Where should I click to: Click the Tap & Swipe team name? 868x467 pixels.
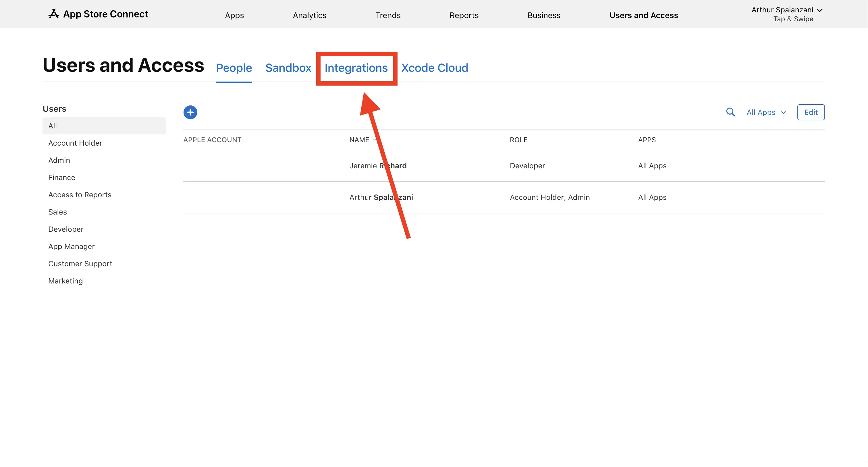[793, 19]
